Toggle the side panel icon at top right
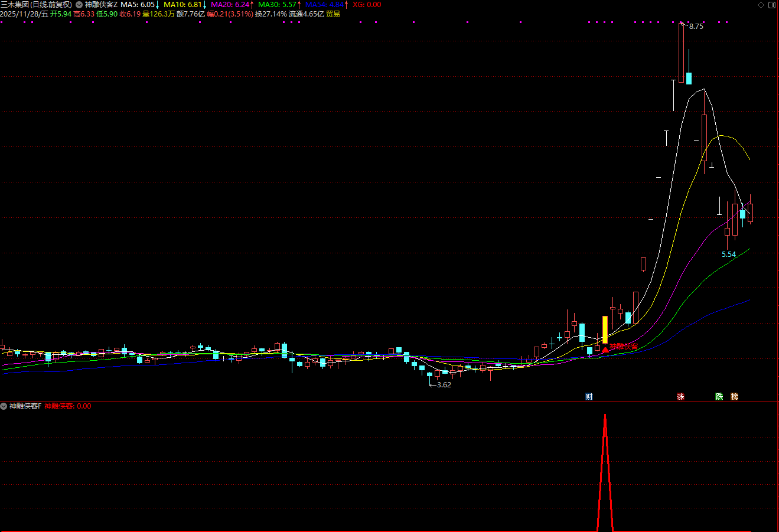Viewport: 779px width, 532px height. coord(771,5)
